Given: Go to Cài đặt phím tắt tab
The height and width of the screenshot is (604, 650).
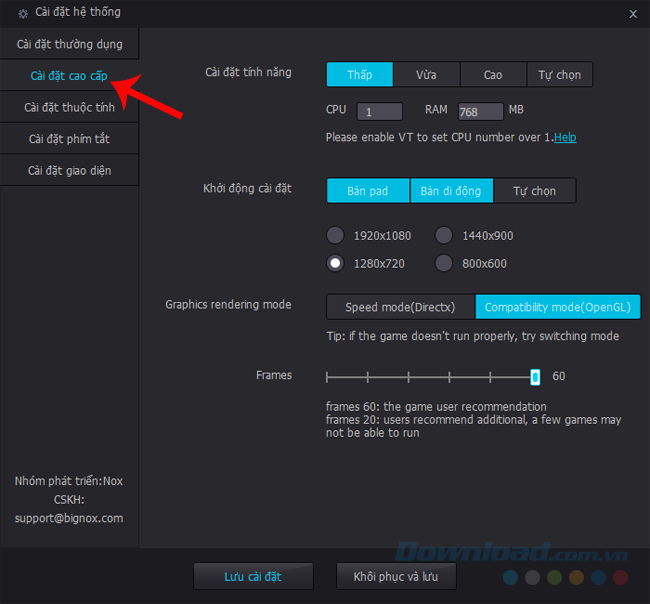Looking at the screenshot, I should pyautogui.click(x=69, y=138).
